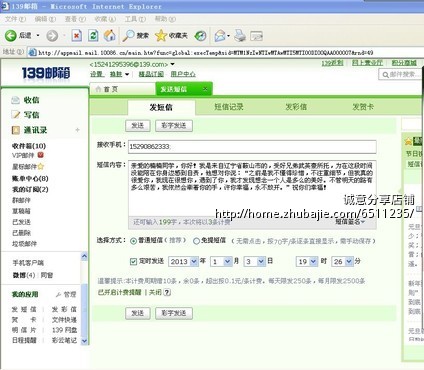Image resolution: width=424 pixels, height=370 pixels.
Task: Click inside the 短信内容 text area
Action: click(x=252, y=188)
